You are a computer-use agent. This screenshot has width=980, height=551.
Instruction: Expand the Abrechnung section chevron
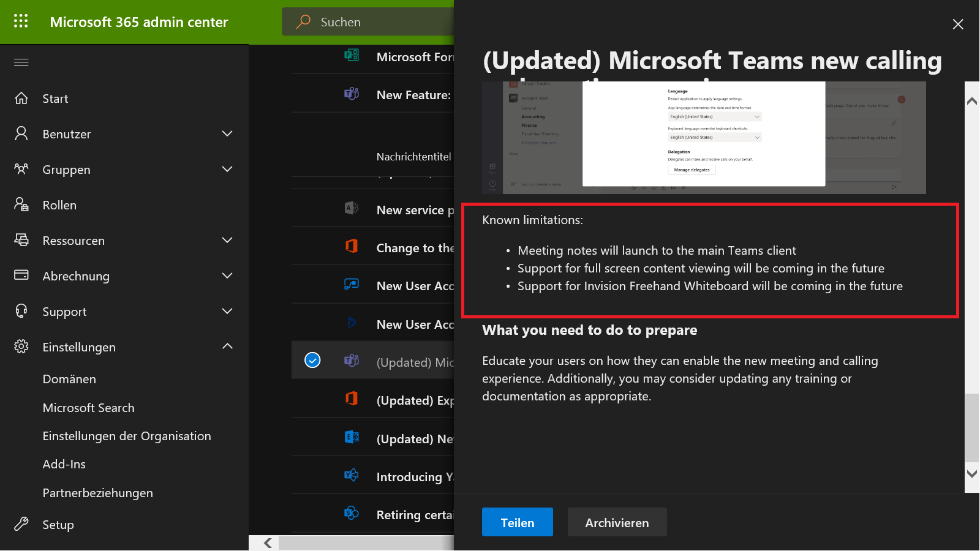tap(227, 275)
